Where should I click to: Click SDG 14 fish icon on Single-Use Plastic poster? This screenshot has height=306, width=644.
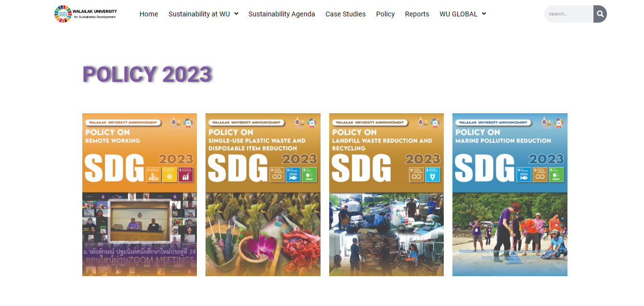tap(293, 174)
